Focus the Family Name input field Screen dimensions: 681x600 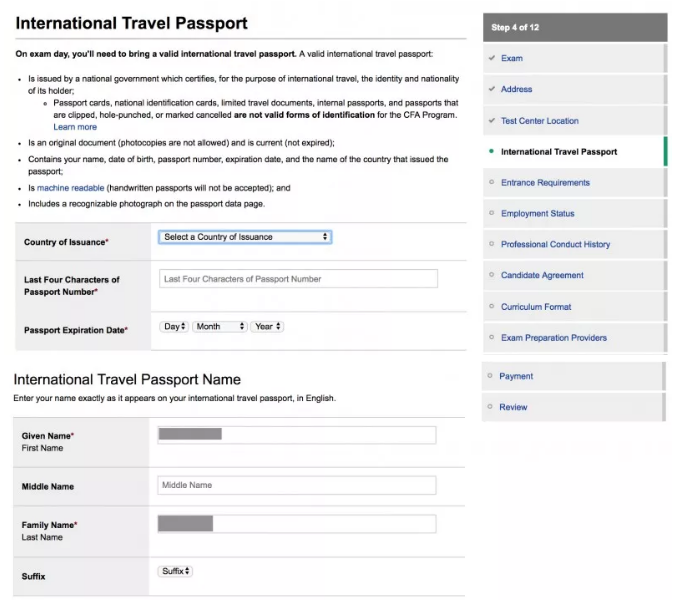[x=297, y=524]
